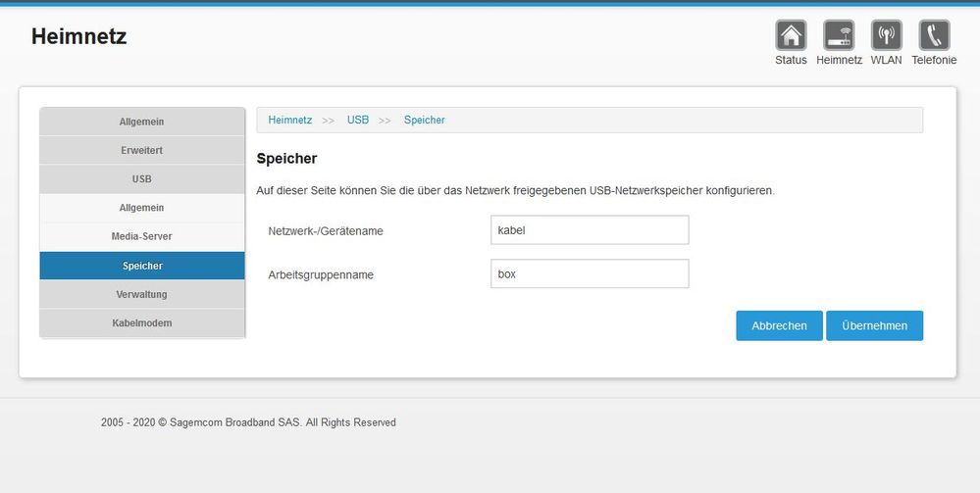This screenshot has height=493, width=980.
Task: Click the Netzwerk-/Gerätename label
Action: click(326, 231)
